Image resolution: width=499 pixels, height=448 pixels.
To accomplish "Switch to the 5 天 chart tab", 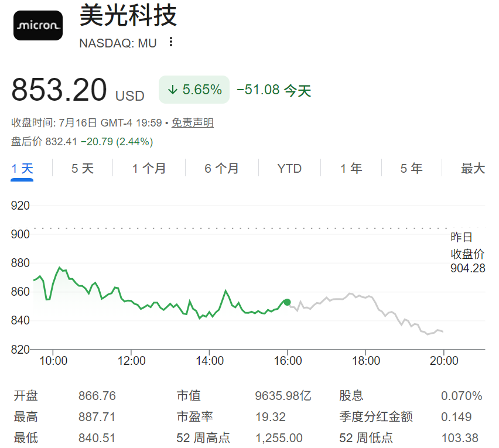I will 83,169.
